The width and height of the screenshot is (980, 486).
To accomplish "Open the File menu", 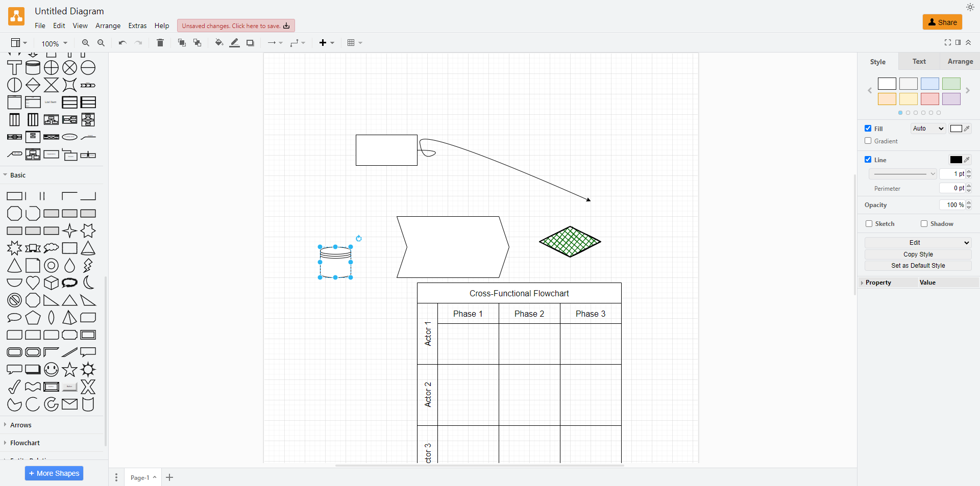I will click(x=40, y=25).
